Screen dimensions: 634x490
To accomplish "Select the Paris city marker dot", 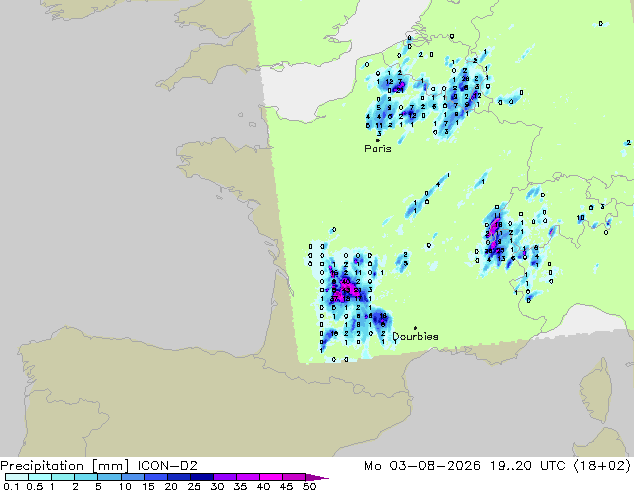I will pos(378,140).
